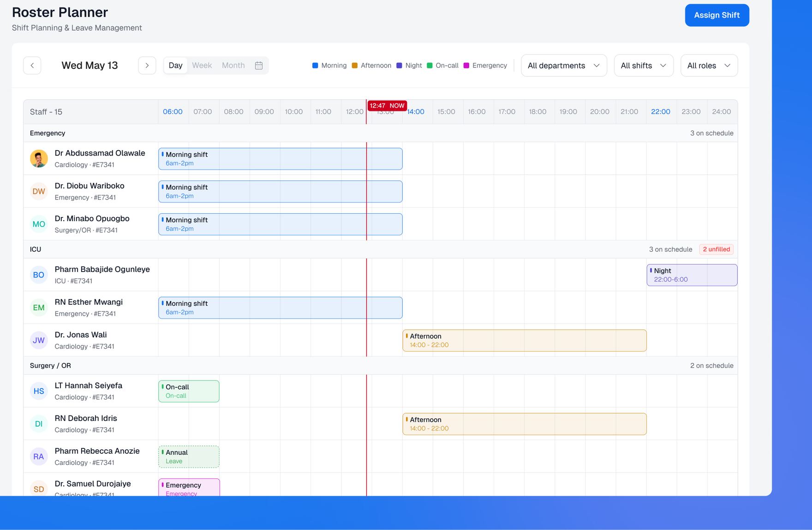
Task: Select Pharm Rebecca Anozie's name
Action: point(97,452)
